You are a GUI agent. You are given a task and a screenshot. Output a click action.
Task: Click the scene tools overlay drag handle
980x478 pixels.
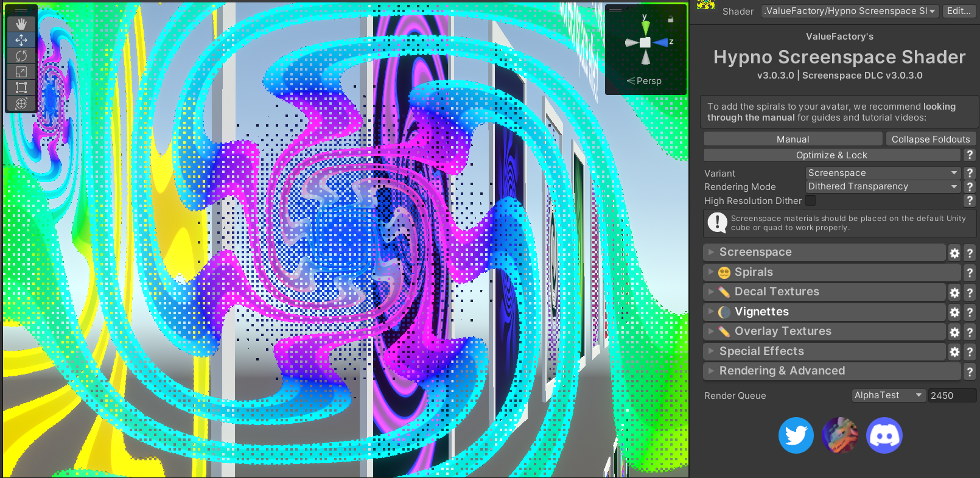click(x=21, y=11)
